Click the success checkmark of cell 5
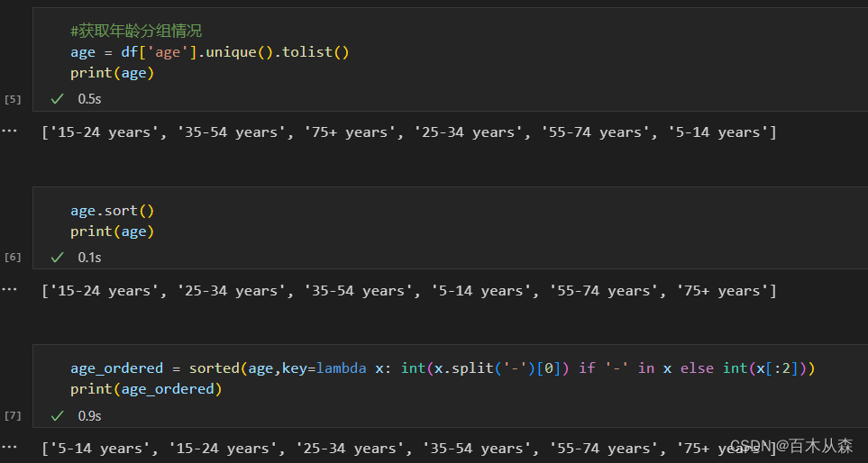This screenshot has height=463, width=868. click(x=57, y=99)
